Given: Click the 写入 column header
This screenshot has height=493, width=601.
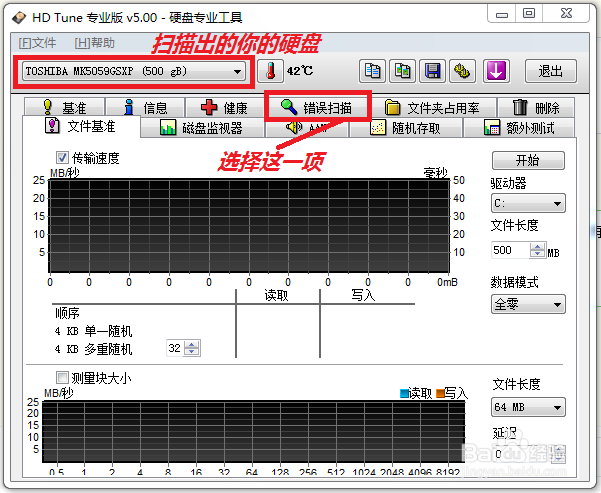Looking at the screenshot, I should click(x=363, y=295).
